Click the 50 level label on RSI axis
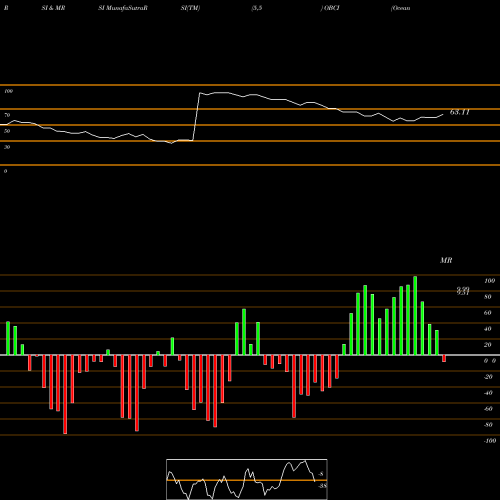This screenshot has width=500, height=500. (7, 131)
